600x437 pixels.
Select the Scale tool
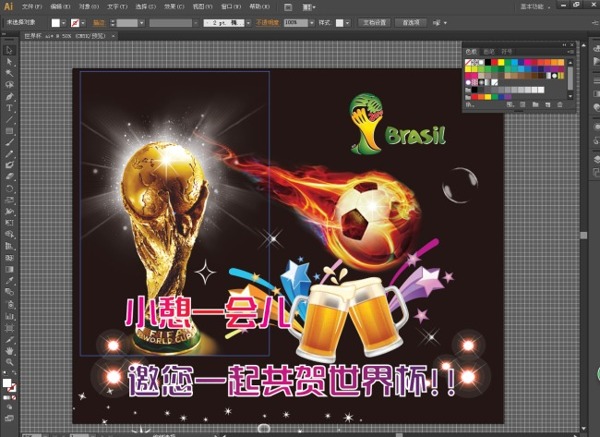pyautogui.click(x=9, y=200)
